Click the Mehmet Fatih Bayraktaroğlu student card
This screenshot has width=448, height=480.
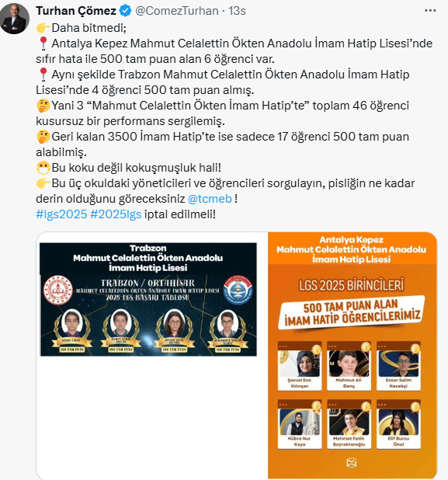(349, 424)
